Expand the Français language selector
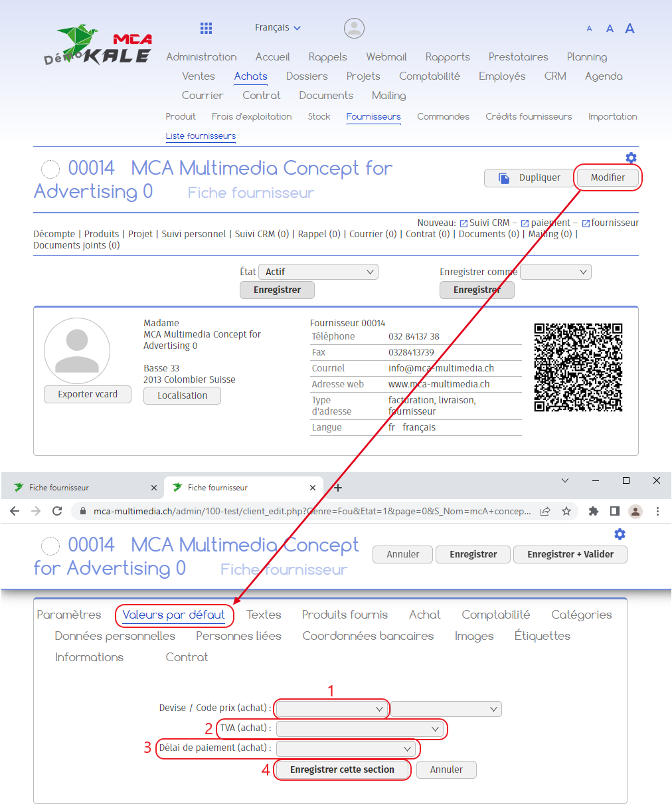 pos(278,27)
